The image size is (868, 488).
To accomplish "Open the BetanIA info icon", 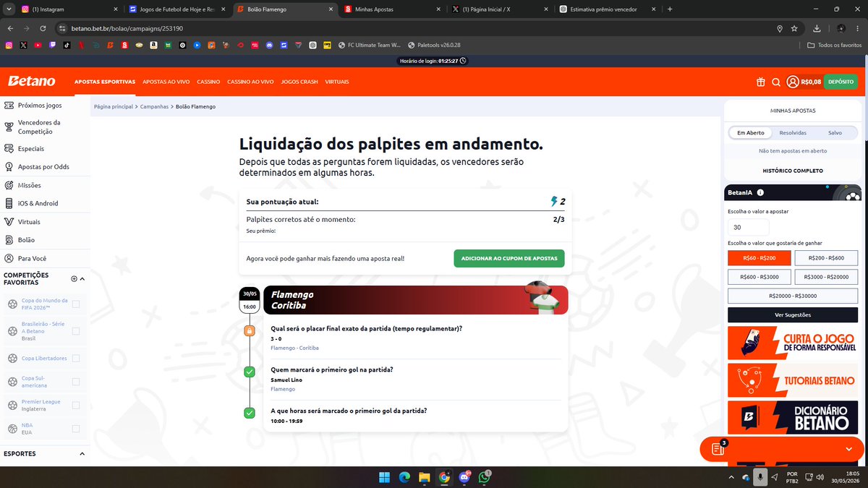I will (x=760, y=193).
